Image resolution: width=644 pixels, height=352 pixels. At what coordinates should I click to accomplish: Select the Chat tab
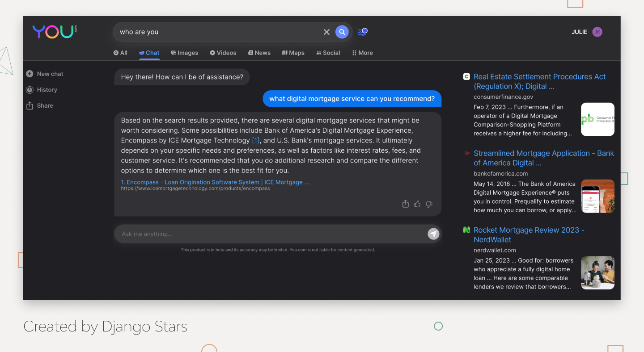(149, 53)
